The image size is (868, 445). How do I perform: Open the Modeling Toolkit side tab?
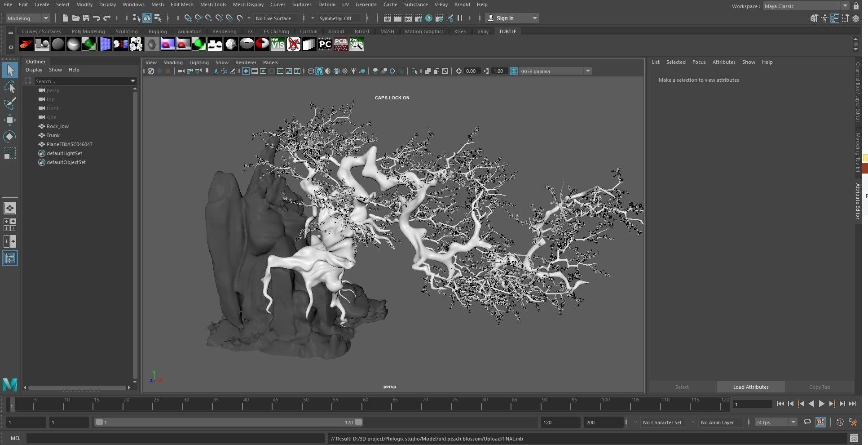coord(858,152)
